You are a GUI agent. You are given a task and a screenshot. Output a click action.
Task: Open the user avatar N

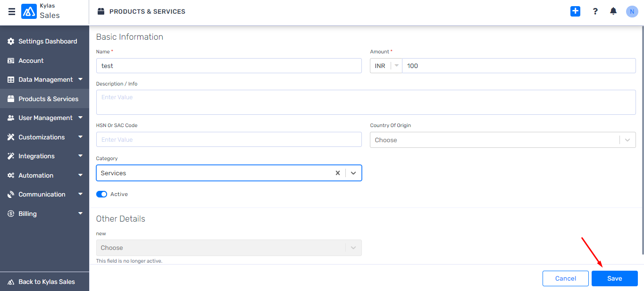[632, 12]
